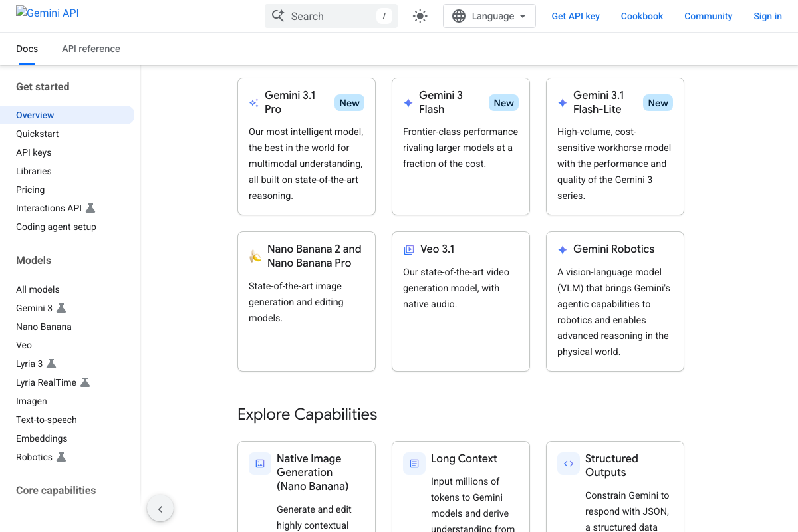This screenshot has width=798, height=532.
Task: Collapse the sidebar with the chevron button
Action: click(x=160, y=509)
